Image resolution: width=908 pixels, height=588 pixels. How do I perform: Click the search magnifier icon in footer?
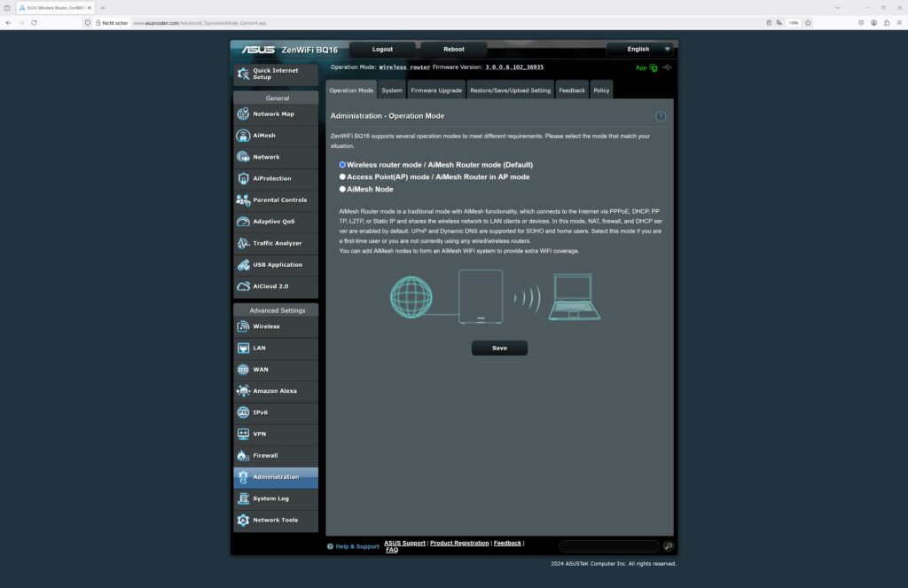[x=668, y=546]
